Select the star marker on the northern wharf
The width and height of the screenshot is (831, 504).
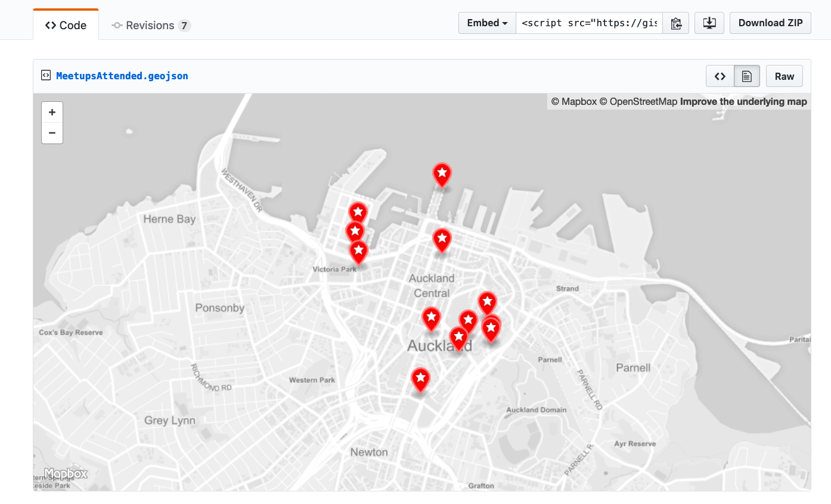(x=442, y=175)
